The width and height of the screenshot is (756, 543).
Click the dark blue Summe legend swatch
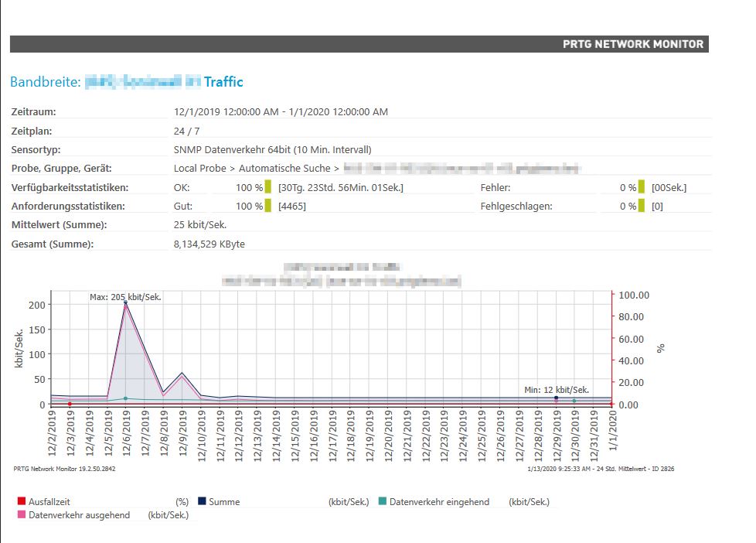(x=203, y=502)
